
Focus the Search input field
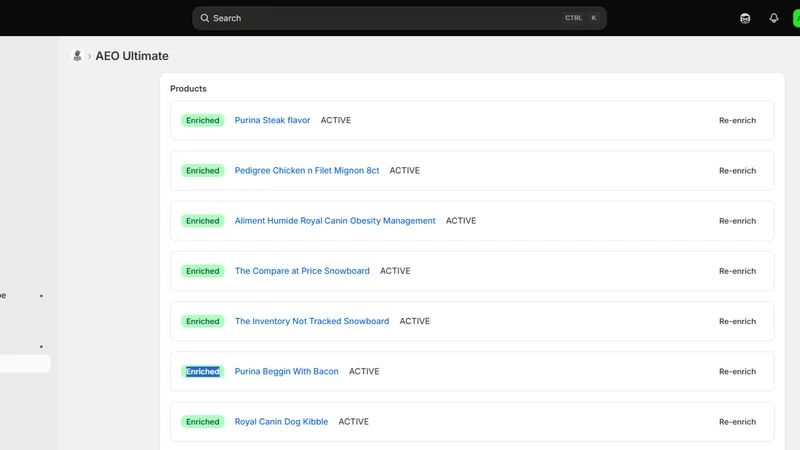[x=399, y=18]
